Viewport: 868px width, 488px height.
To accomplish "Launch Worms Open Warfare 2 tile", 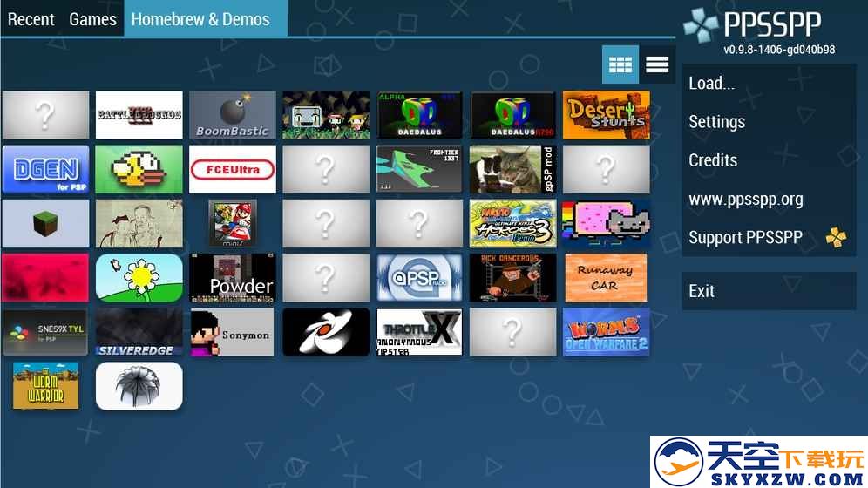I will point(607,332).
